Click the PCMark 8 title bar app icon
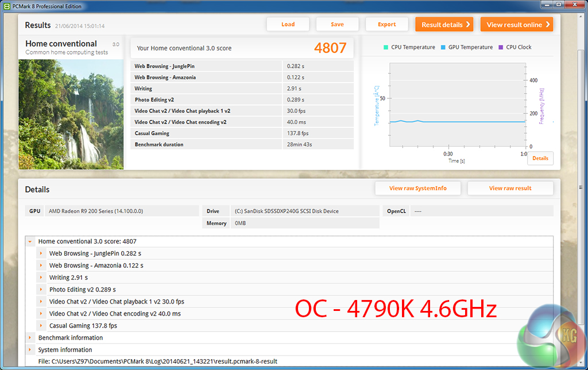The image size is (588, 370). (7, 6)
